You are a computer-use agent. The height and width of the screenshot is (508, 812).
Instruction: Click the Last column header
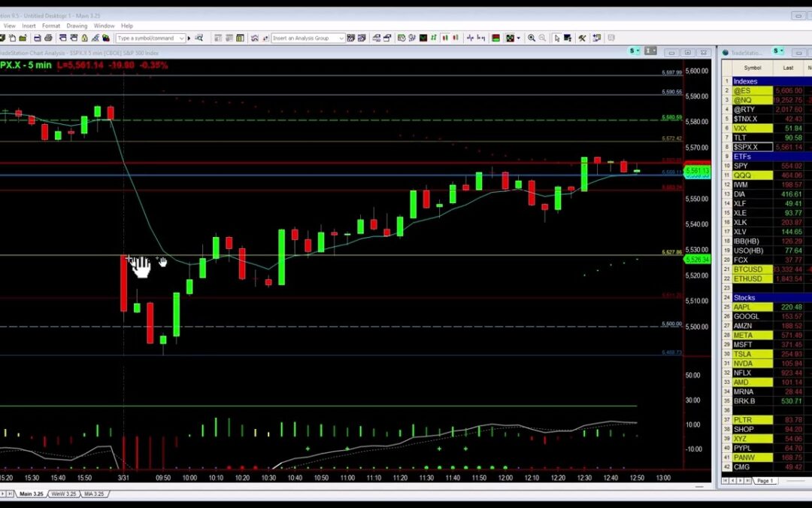[x=788, y=68]
